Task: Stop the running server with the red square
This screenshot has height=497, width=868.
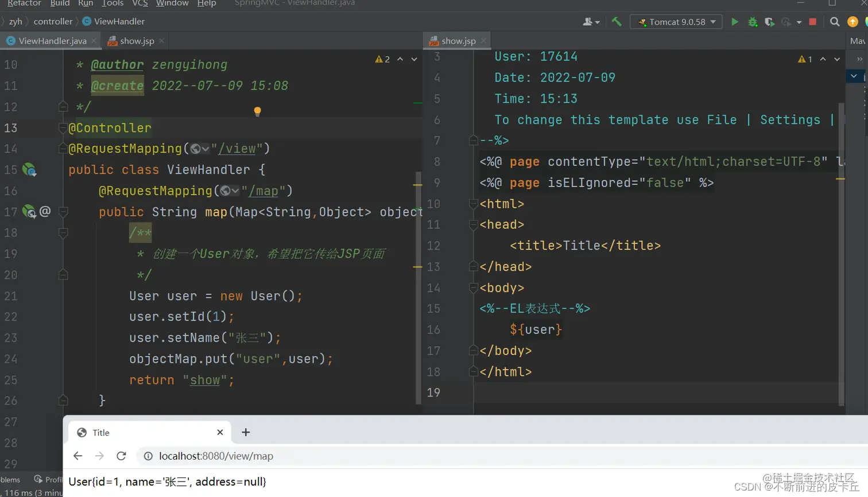Action: point(812,22)
